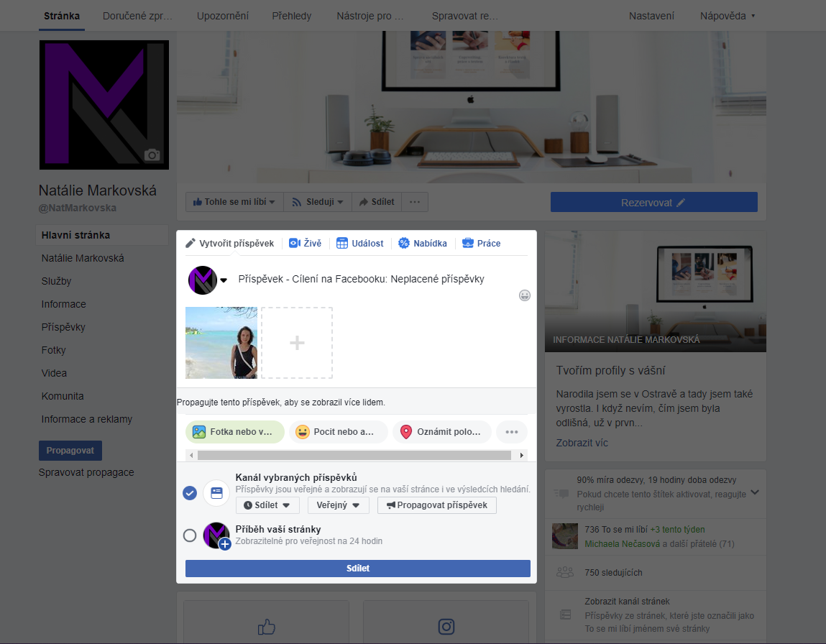
Task: Open Služby in the left sidebar
Action: [56, 281]
